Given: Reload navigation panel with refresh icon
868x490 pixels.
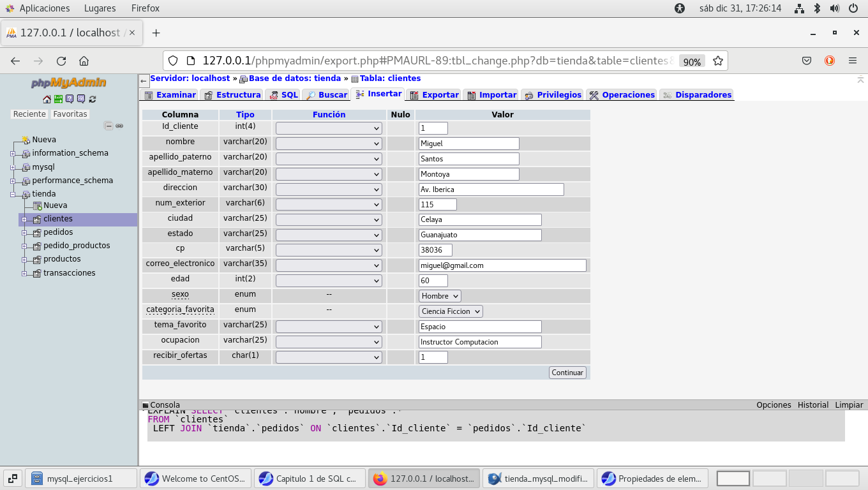Looking at the screenshot, I should (93, 99).
